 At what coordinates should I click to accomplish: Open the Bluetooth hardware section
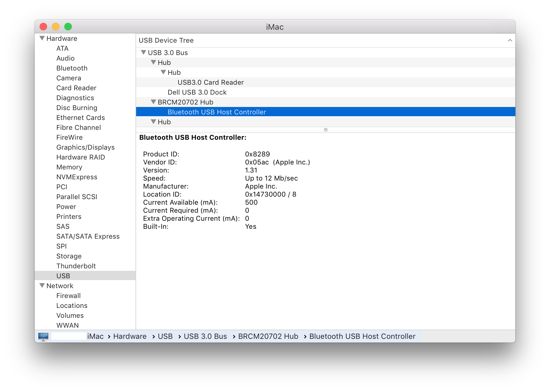point(85,68)
